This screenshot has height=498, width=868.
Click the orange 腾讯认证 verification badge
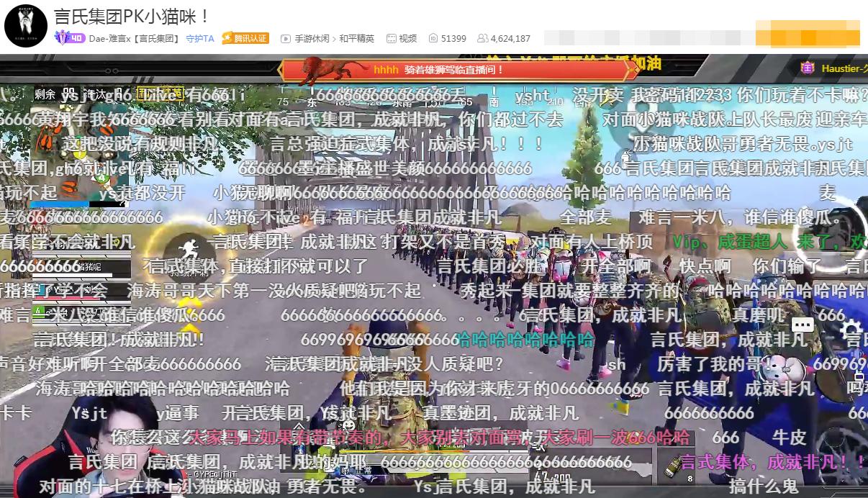pos(245,39)
